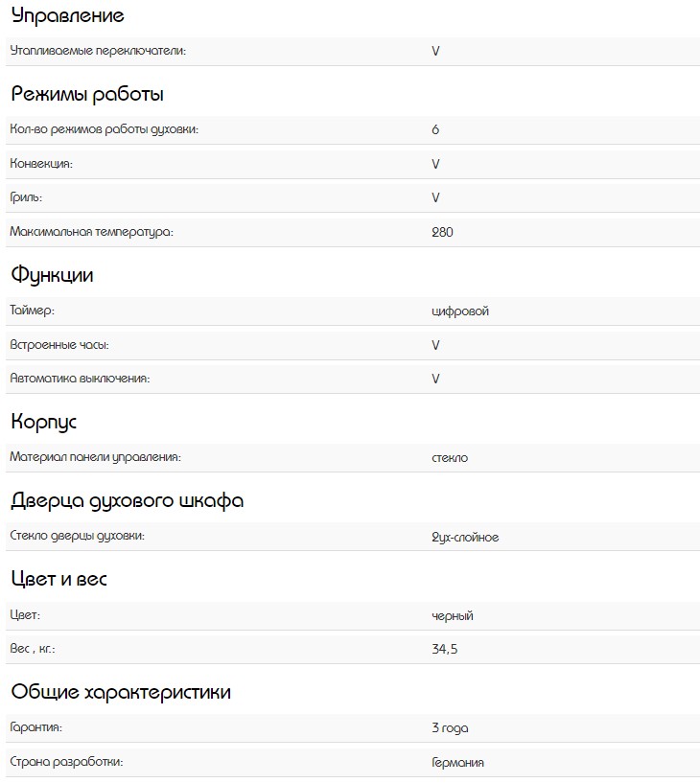Select the color value "черный"
Screen dimensions: 700x783
[x=453, y=616]
